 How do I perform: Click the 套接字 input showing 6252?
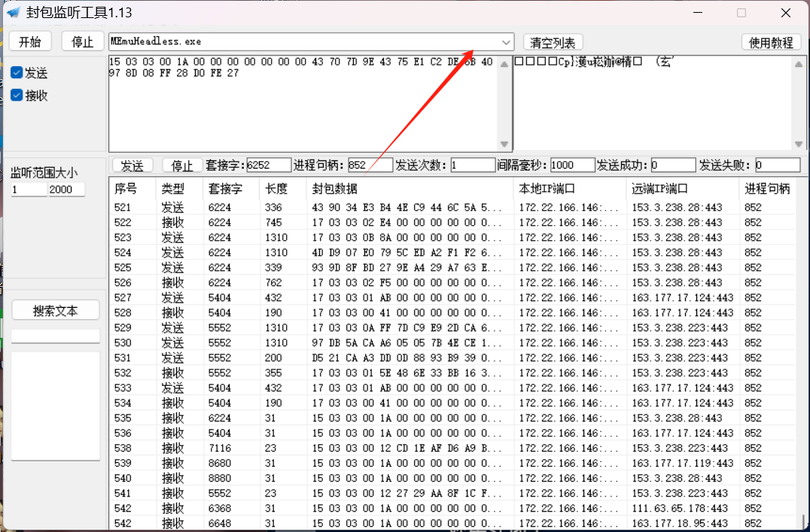268,165
